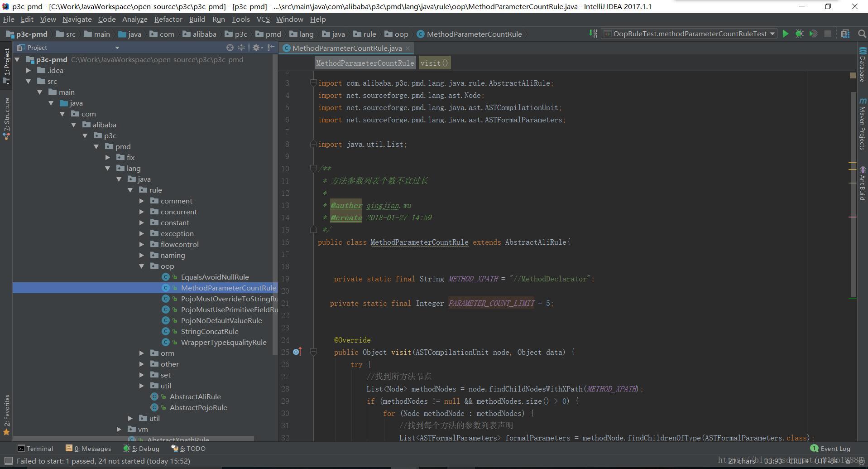Open the Refactor menu
This screenshot has width=868, height=469.
(x=168, y=19)
